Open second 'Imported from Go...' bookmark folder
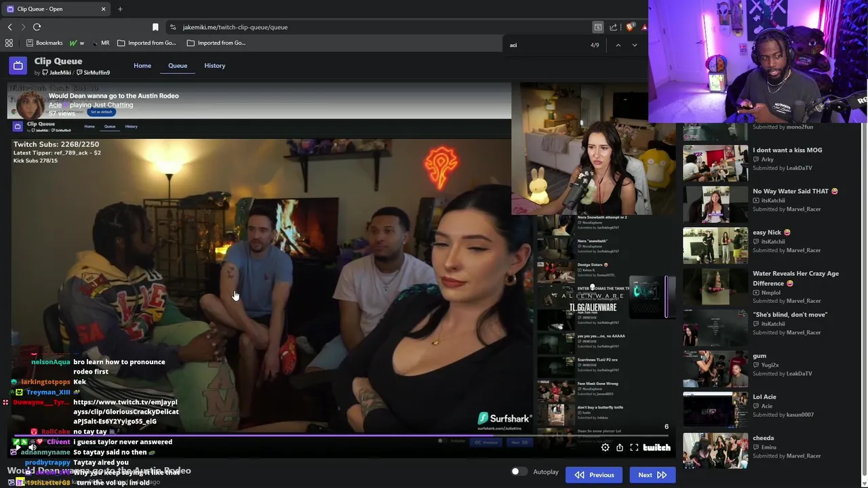 [x=216, y=43]
